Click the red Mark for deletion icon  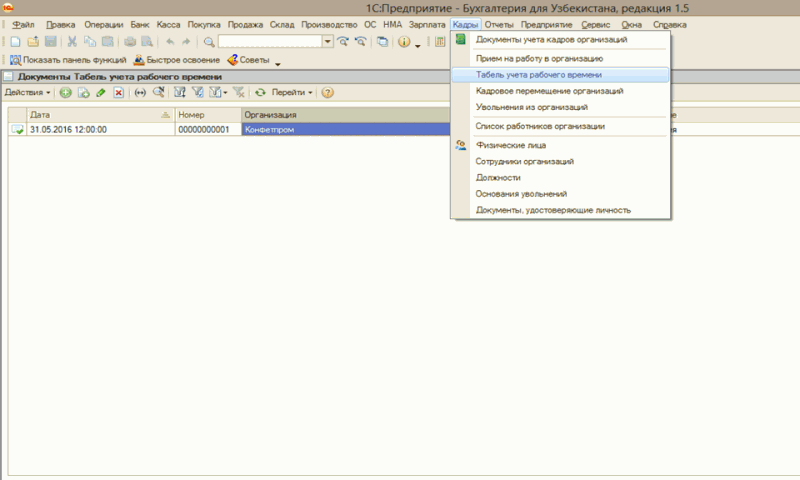(118, 92)
